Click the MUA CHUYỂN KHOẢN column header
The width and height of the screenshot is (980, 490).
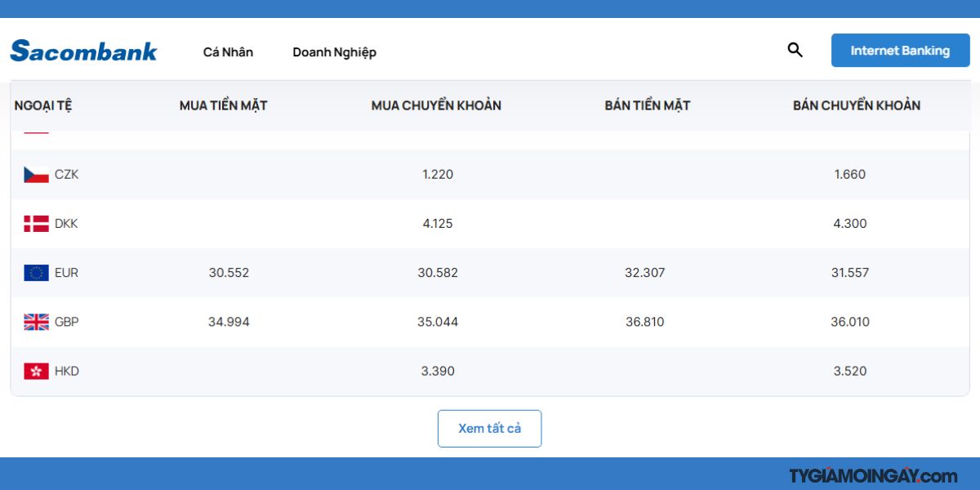tap(436, 105)
